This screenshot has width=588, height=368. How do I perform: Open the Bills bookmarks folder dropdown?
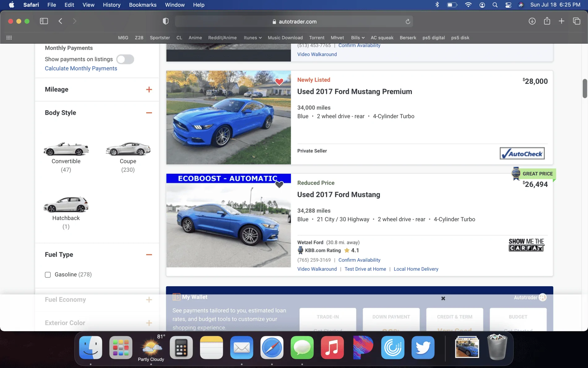point(358,37)
